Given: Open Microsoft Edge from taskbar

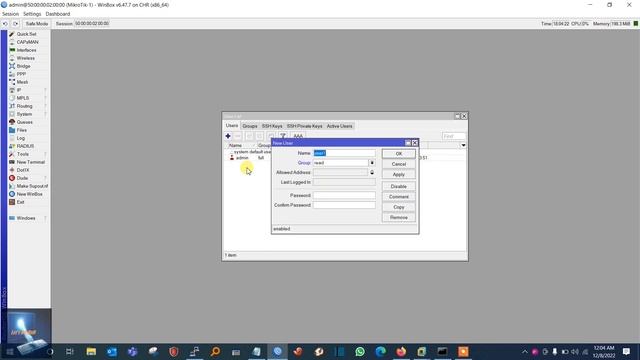Looking at the screenshot, I should [381, 351].
